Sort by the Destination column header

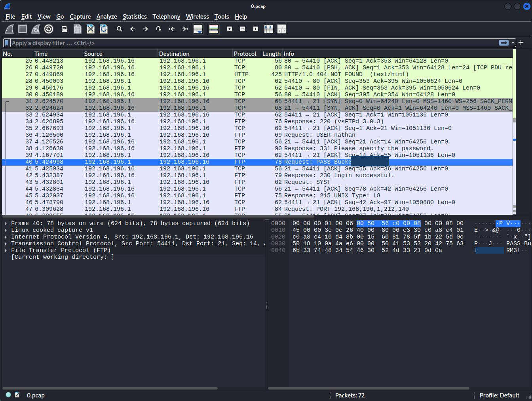[x=195, y=53]
